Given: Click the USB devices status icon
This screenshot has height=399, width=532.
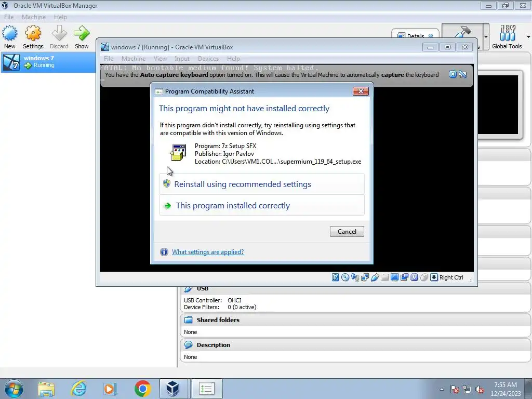Looking at the screenshot, I should (x=375, y=277).
